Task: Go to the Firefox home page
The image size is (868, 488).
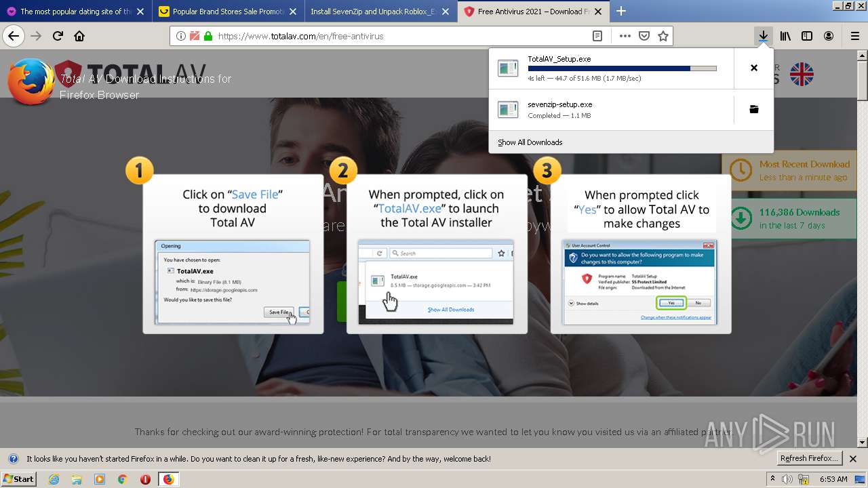Action: [79, 36]
